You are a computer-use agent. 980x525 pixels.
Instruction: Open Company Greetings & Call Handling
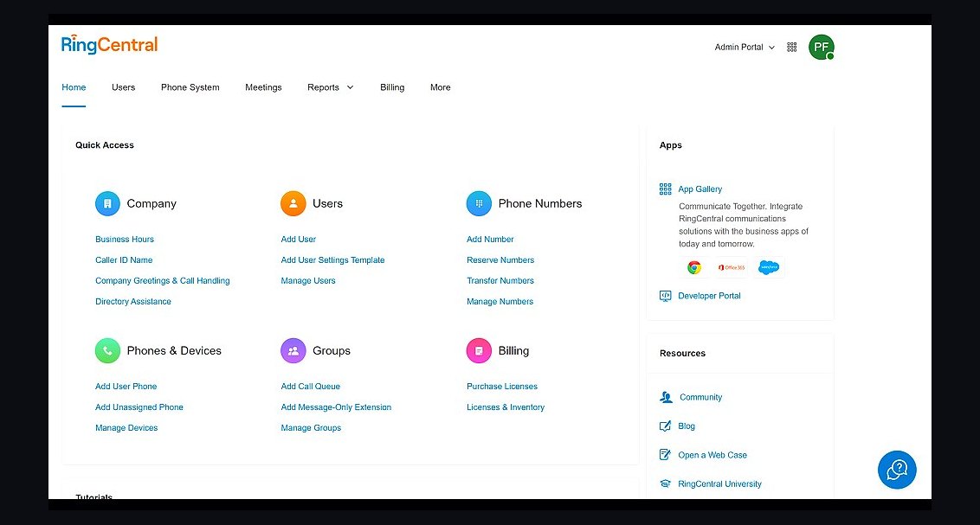point(163,281)
